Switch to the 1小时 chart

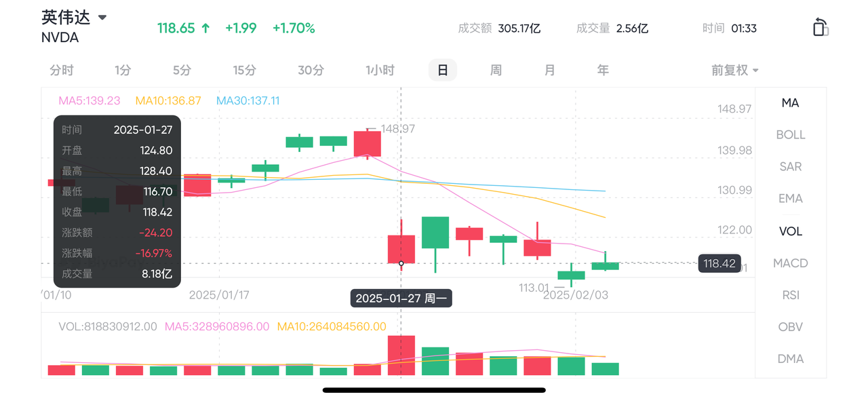380,70
